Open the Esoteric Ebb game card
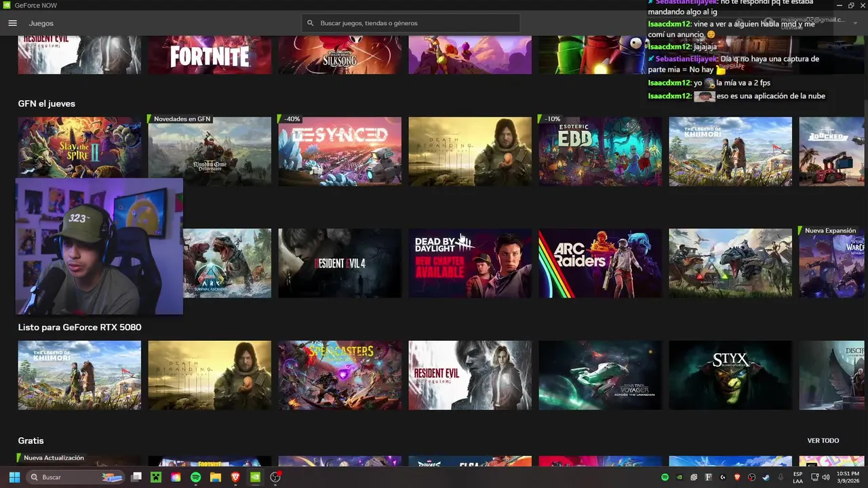The width and height of the screenshot is (868, 488). [600, 151]
